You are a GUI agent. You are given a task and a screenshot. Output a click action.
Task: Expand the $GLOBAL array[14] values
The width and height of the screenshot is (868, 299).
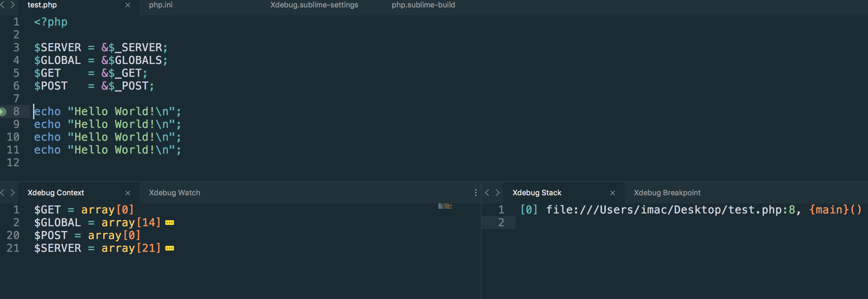coord(170,223)
